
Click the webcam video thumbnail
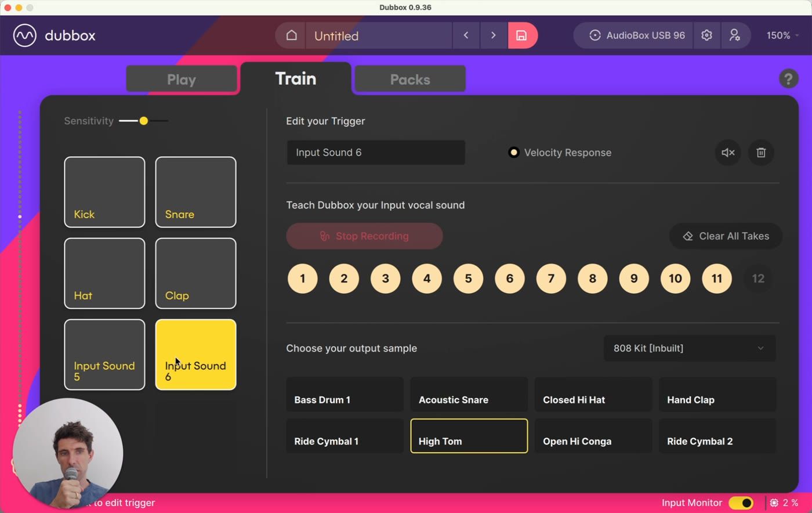(x=68, y=453)
